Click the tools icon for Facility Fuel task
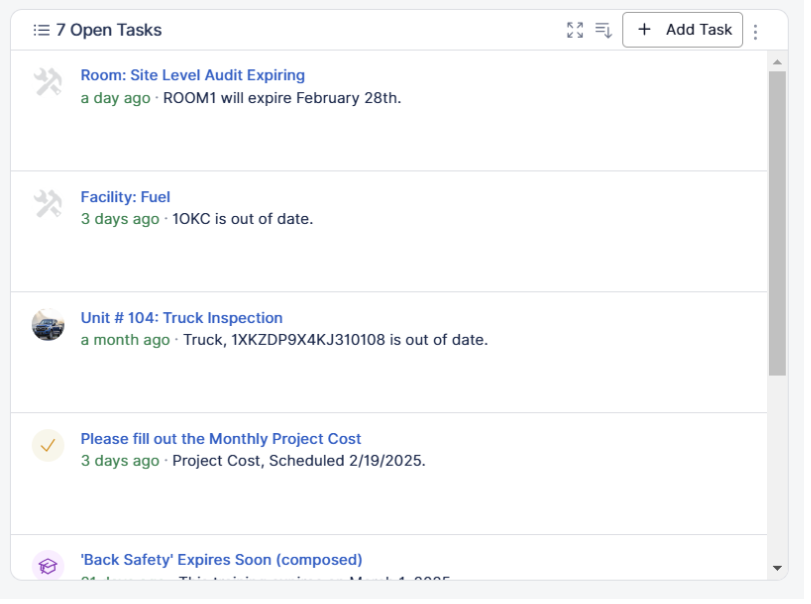The width and height of the screenshot is (811, 604). pos(47,204)
